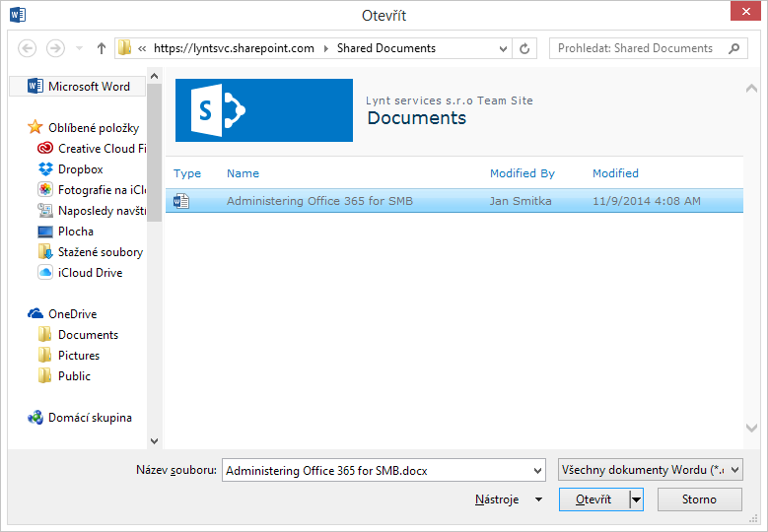Viewport: 768px width, 532px height.
Task: Click the Oblíbené položky star icon
Action: tap(35, 127)
